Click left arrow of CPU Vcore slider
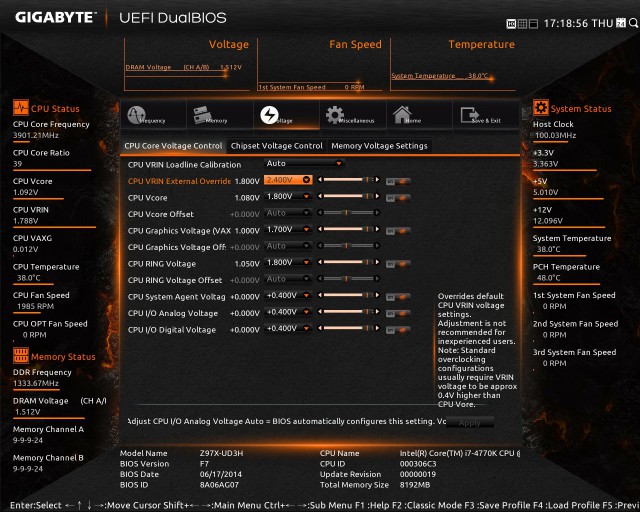 tap(320, 196)
